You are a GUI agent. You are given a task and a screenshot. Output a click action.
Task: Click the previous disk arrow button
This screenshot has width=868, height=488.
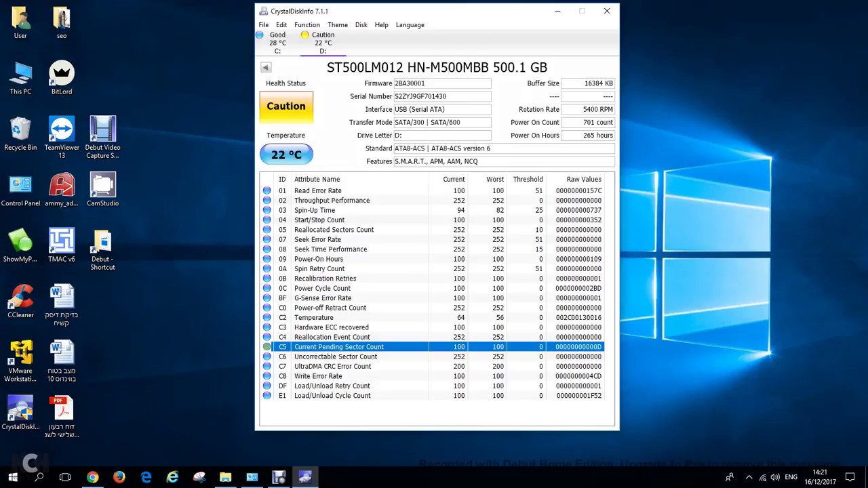tap(266, 67)
